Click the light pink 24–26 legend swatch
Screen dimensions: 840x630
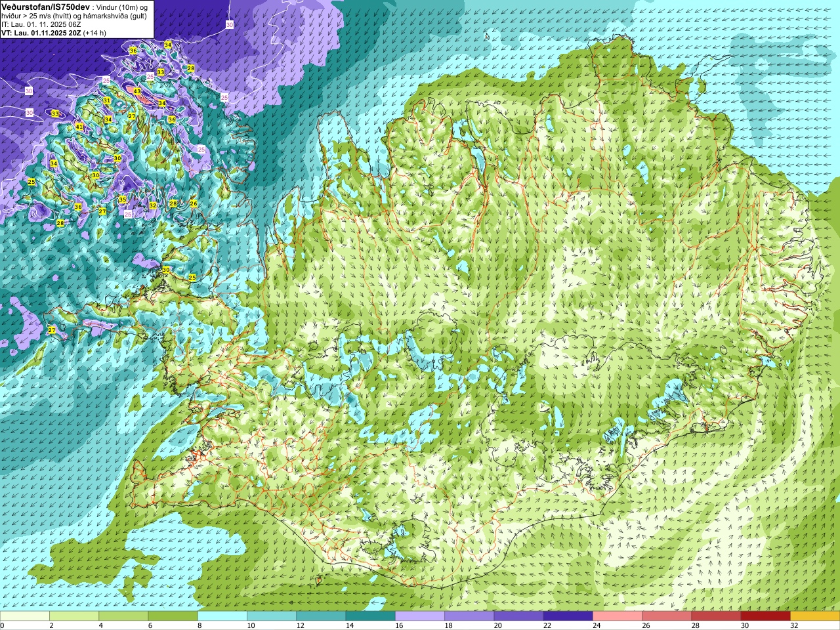[618, 616]
